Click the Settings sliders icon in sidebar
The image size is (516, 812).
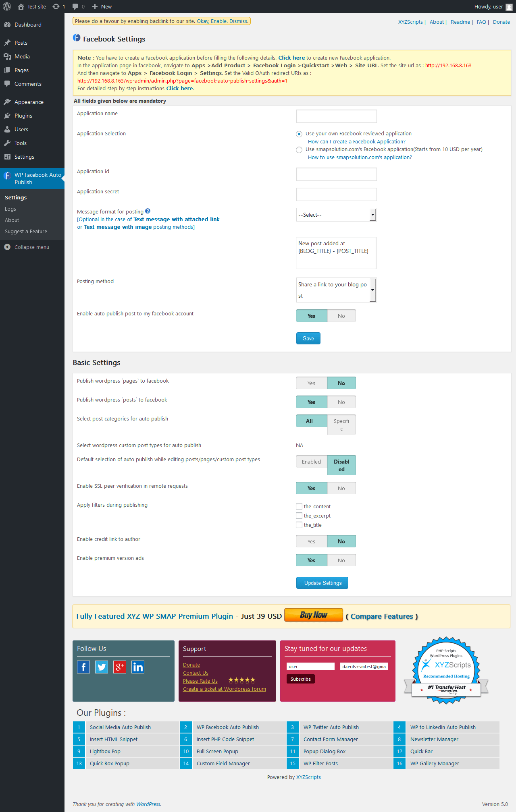click(7, 157)
